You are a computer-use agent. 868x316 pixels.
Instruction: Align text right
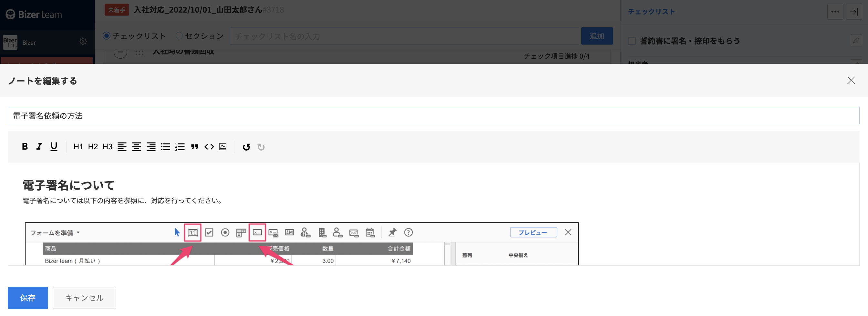tap(151, 147)
